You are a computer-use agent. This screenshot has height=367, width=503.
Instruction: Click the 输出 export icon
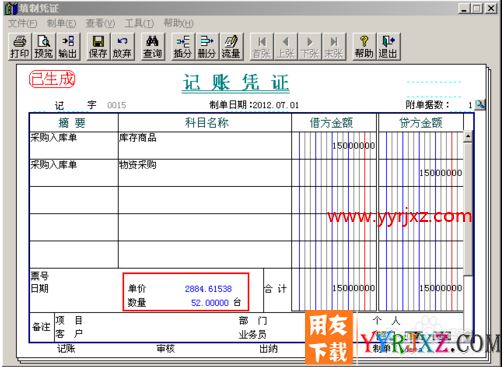[68, 46]
